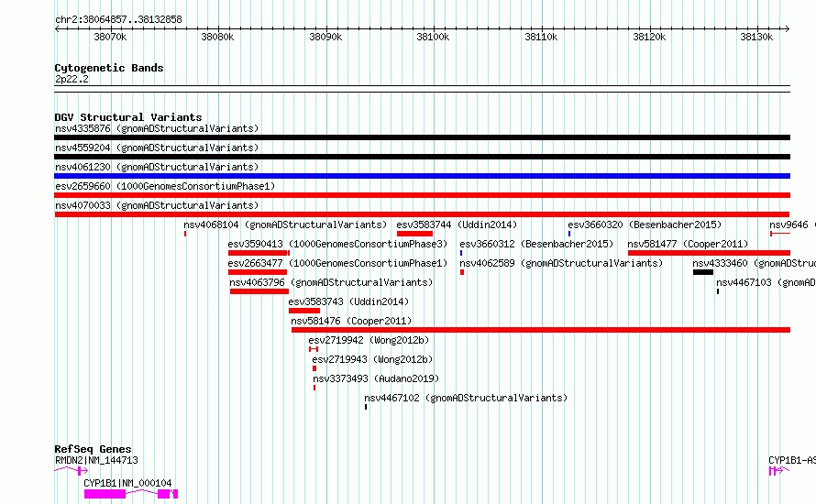Screen dimensions: 816x504
Task: Click the red bar of variant esv3583744
Action: pyautogui.click(x=414, y=234)
